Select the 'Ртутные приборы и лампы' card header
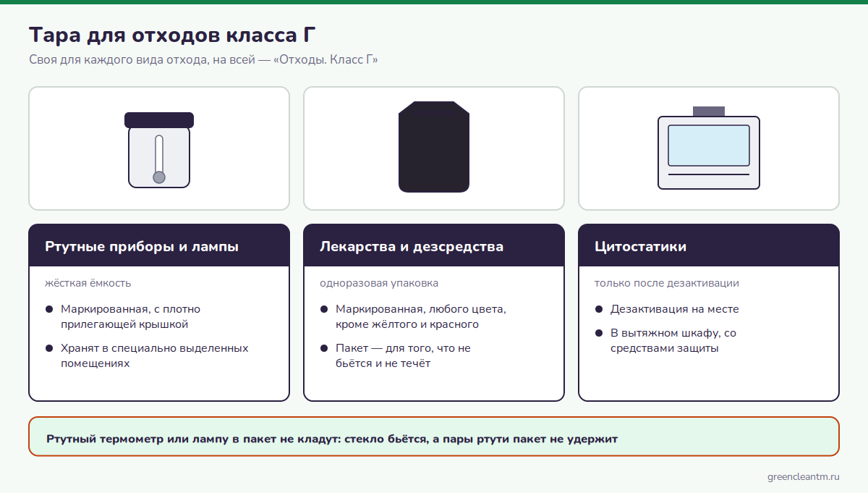The width and height of the screenshot is (868, 493). [159, 245]
